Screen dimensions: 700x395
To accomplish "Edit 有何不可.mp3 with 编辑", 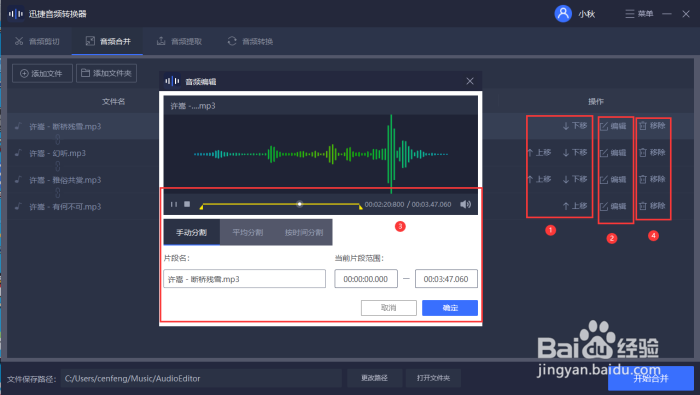I will tap(613, 206).
